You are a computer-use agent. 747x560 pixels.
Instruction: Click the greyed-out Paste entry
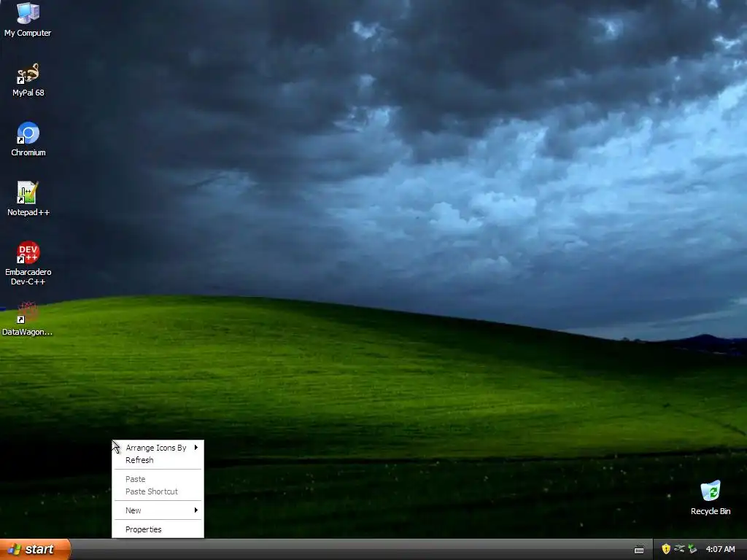click(x=158, y=479)
